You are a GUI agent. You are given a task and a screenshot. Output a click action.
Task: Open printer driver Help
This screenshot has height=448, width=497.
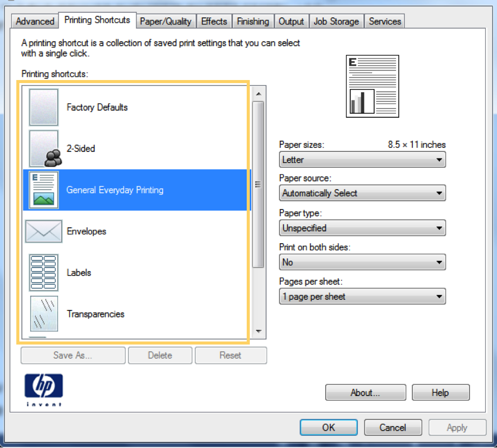click(x=440, y=392)
